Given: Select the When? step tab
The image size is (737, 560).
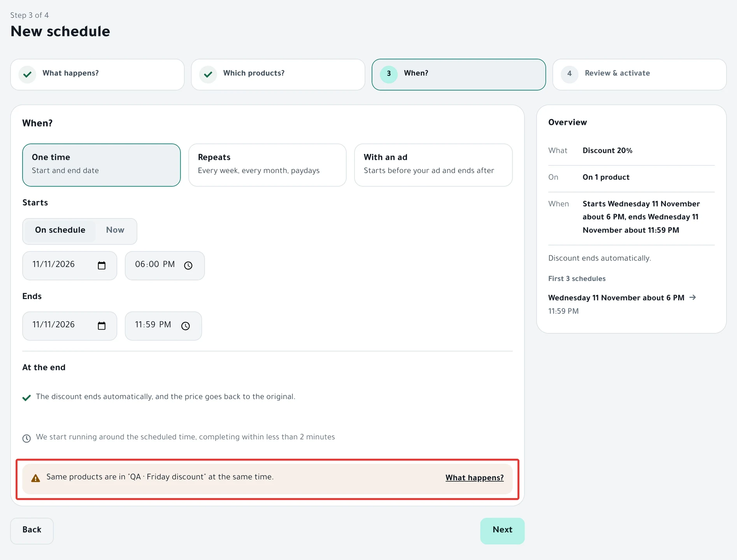Looking at the screenshot, I should click(x=459, y=75).
